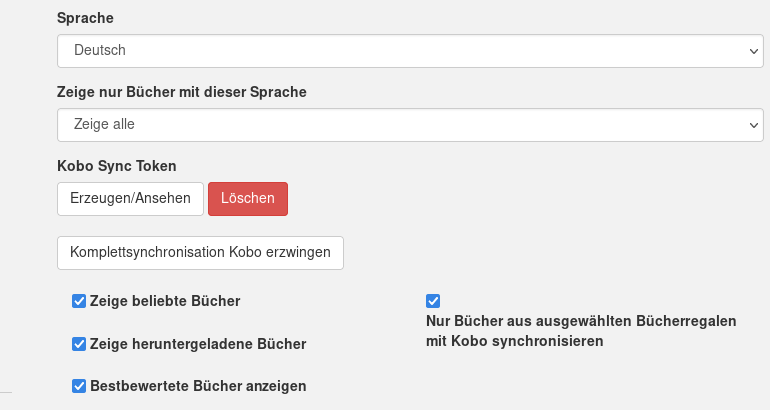Click the 'Kobo Sync Token' heading label

(117, 166)
